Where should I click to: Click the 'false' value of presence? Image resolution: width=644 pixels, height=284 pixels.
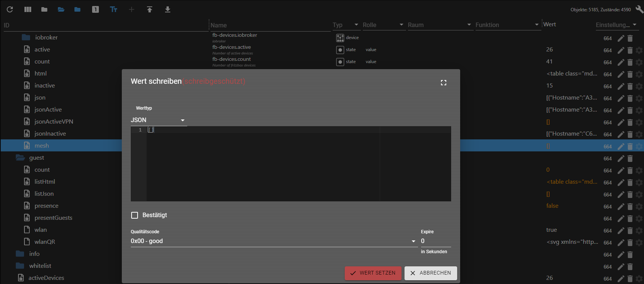pos(552,206)
